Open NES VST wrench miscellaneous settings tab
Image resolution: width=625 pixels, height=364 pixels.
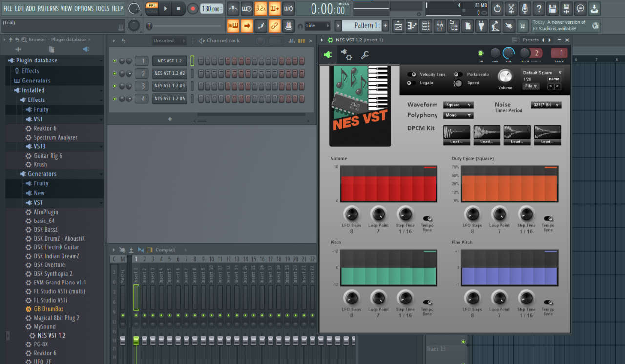point(365,55)
